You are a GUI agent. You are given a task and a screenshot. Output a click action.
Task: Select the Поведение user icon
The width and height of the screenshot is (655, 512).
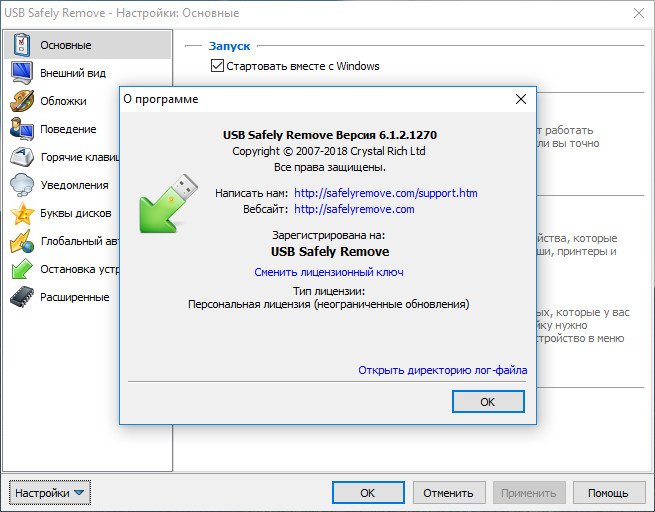point(22,129)
